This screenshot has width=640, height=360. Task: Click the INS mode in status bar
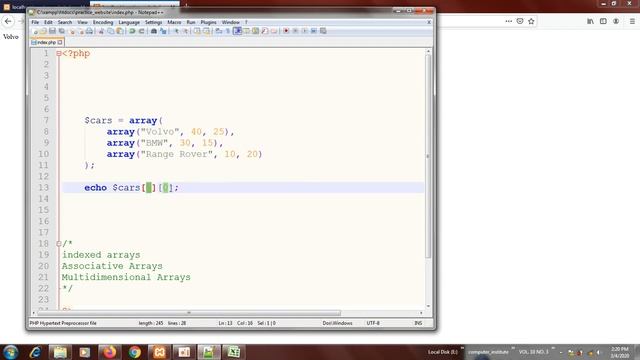click(418, 323)
